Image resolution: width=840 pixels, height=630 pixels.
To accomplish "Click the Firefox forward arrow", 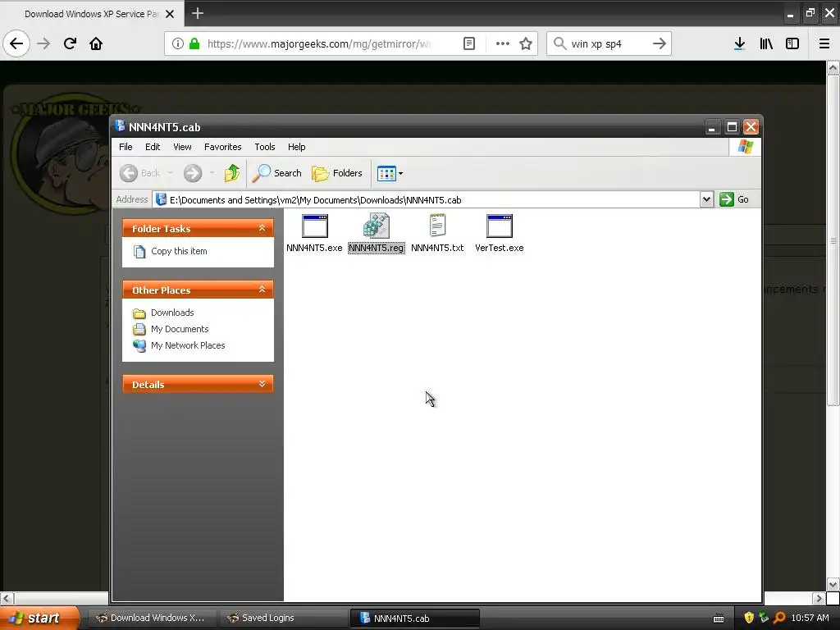I will point(44,43).
